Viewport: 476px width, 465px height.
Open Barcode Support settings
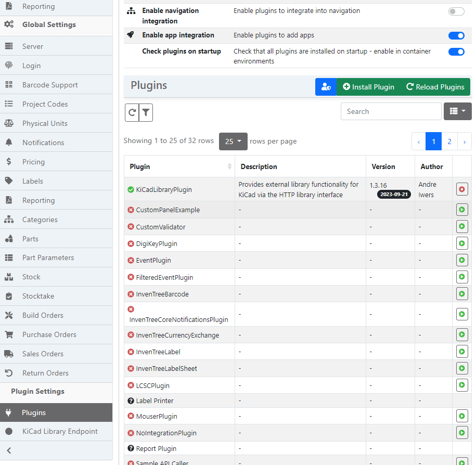pyautogui.click(x=56, y=85)
